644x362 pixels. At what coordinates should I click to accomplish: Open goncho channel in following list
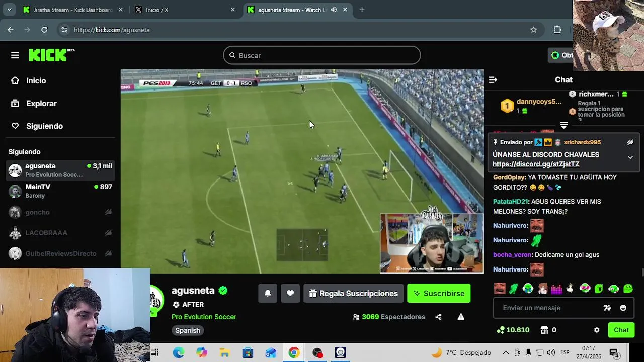tap(60, 212)
